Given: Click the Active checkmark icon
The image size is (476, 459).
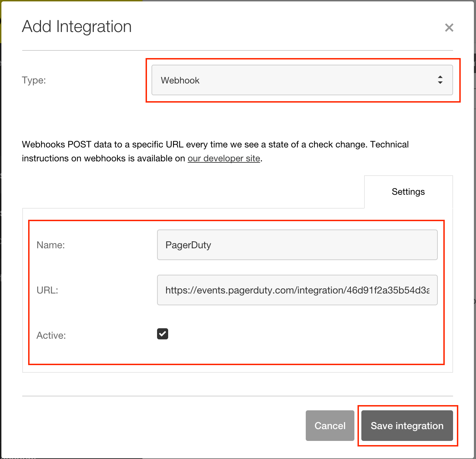Looking at the screenshot, I should point(162,334).
